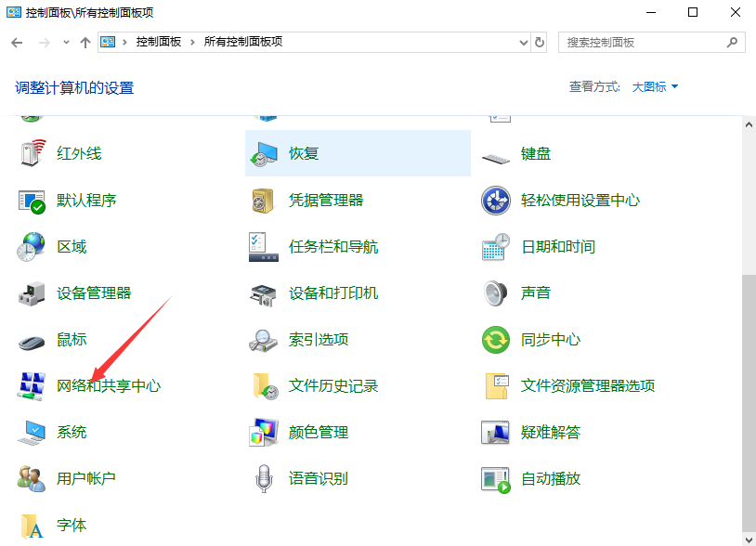Click the 声音 speaker icon
The width and height of the screenshot is (756, 546).
(x=496, y=293)
